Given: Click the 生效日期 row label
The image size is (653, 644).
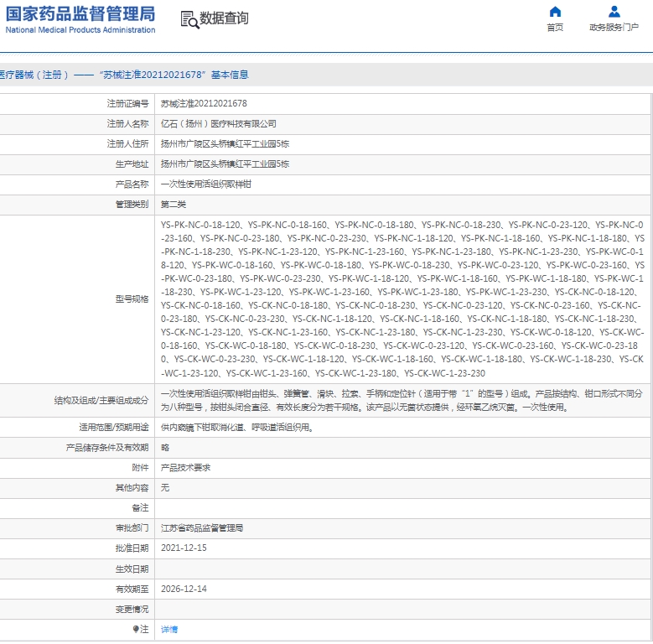Looking at the screenshot, I should tap(132, 569).
